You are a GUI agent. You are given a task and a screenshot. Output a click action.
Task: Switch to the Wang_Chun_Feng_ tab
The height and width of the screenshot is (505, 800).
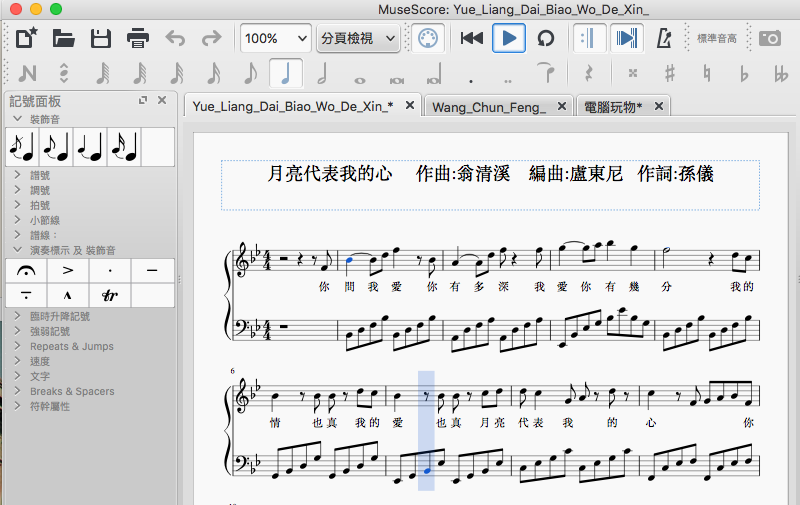click(488, 106)
